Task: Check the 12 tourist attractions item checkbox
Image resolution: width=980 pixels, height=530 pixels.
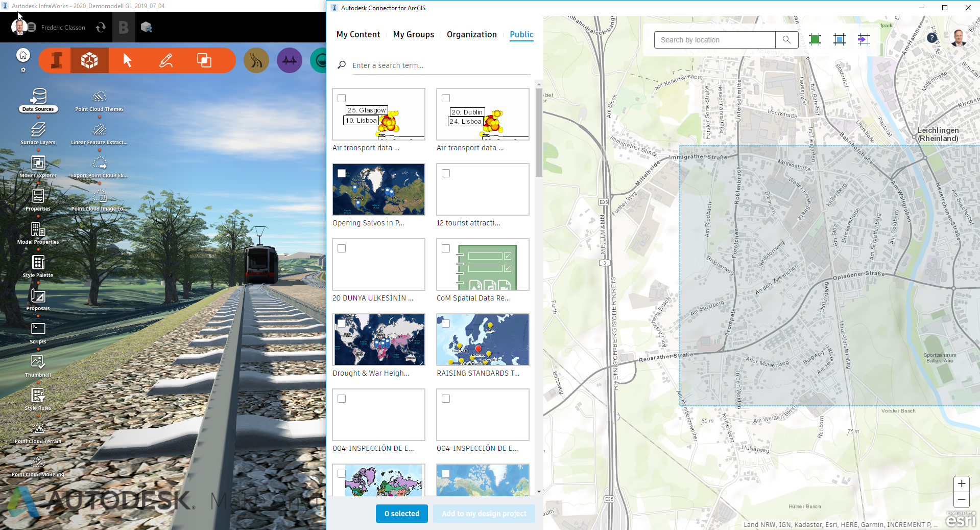Action: (x=446, y=173)
